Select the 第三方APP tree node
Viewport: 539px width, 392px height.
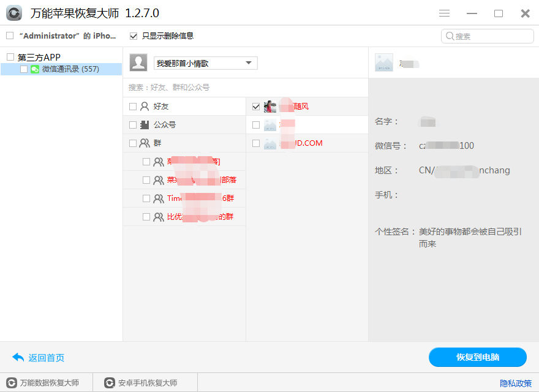tap(39, 57)
